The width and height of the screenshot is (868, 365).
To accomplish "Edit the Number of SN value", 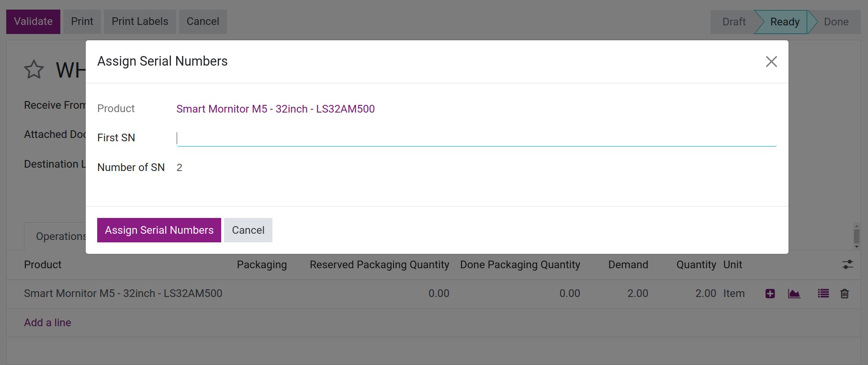I will (x=180, y=168).
